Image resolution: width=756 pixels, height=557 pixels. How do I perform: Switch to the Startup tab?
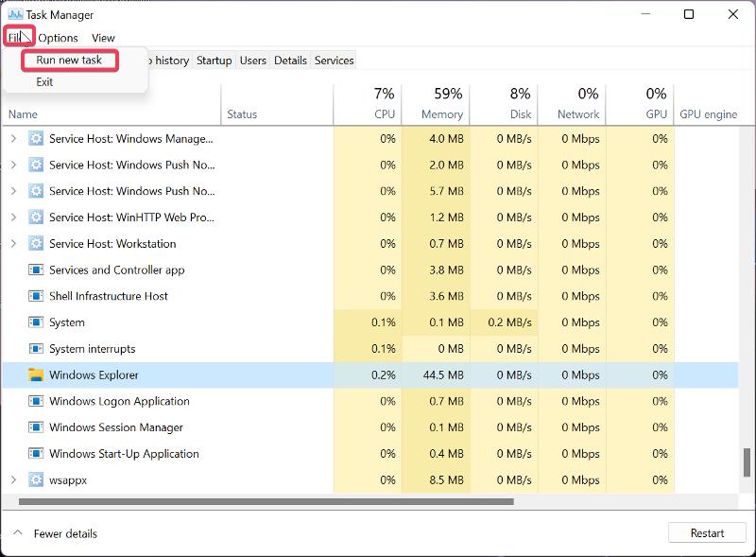click(x=214, y=61)
